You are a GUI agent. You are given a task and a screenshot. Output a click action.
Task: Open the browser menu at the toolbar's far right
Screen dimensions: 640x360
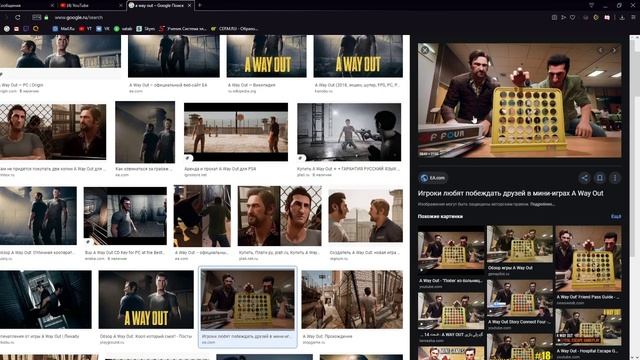coord(633,18)
